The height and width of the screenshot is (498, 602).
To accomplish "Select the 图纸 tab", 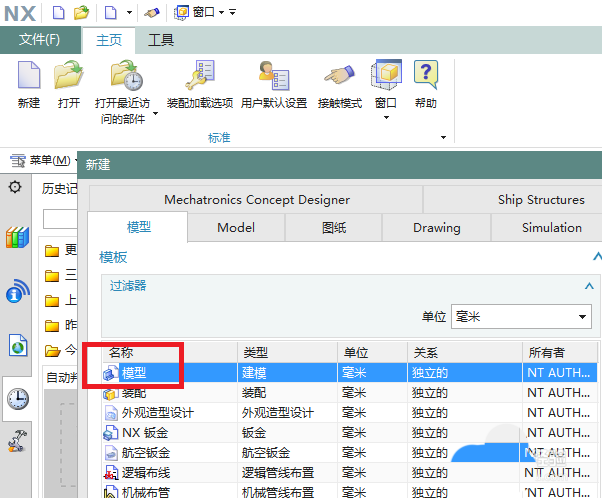I will tap(334, 228).
